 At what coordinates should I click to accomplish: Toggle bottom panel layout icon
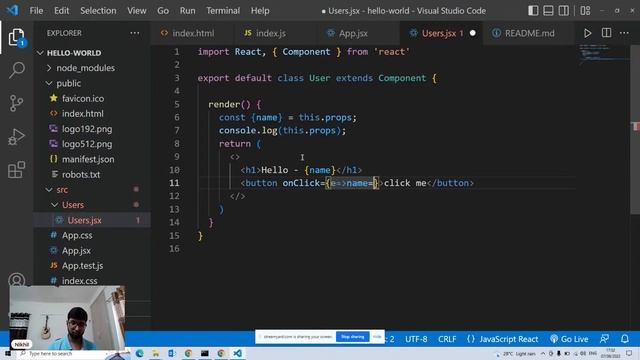pyautogui.click(x=548, y=11)
